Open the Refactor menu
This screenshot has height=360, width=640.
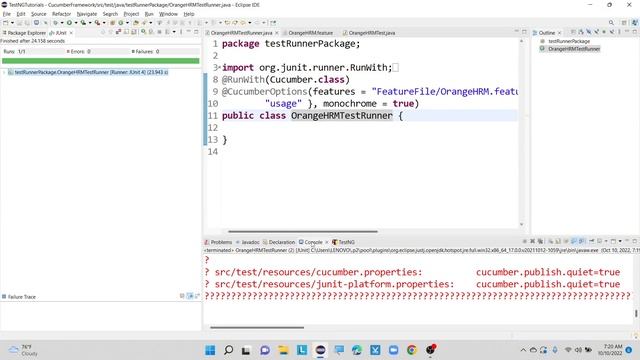(x=61, y=14)
